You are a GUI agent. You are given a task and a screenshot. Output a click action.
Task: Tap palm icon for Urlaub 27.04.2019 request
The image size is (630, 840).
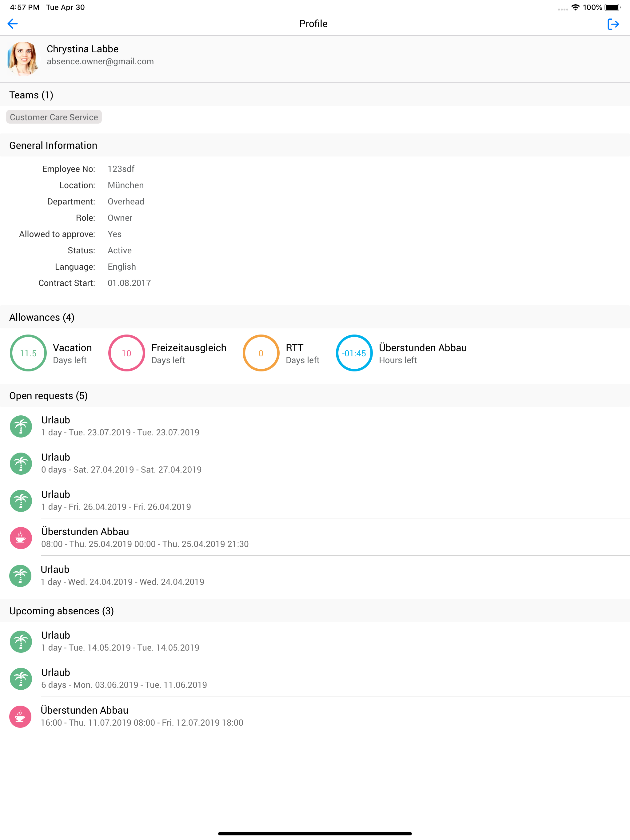point(21,464)
